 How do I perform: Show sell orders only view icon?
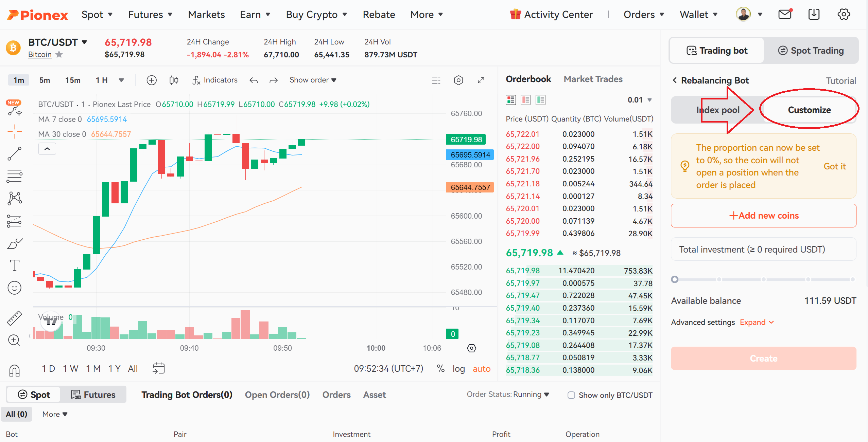click(x=526, y=100)
